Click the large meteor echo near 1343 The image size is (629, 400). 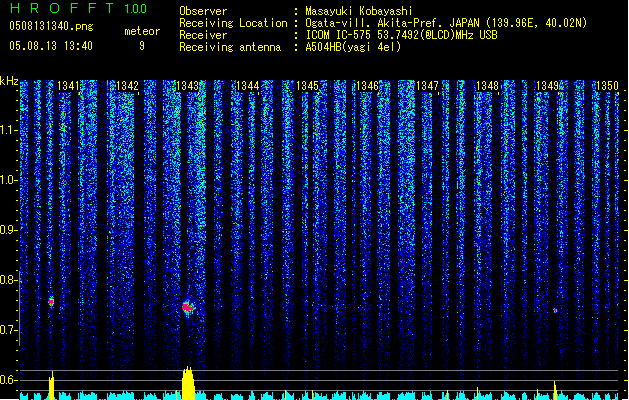click(188, 308)
